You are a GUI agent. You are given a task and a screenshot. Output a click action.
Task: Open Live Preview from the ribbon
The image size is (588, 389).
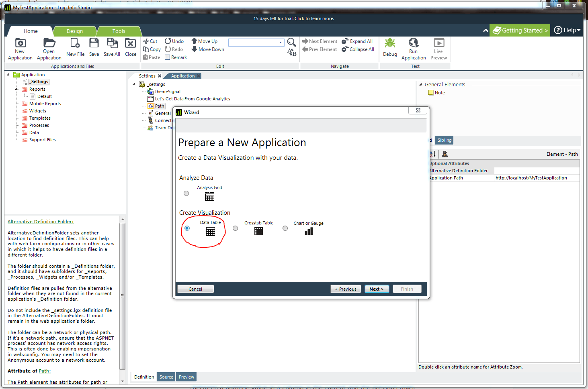coord(438,43)
